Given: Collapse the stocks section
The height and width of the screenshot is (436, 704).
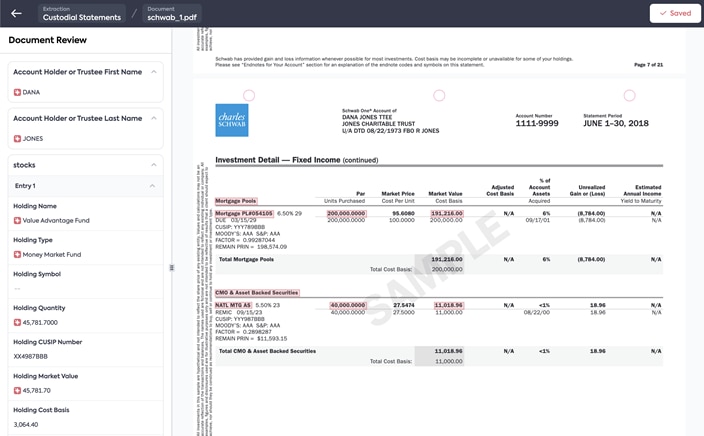Looking at the screenshot, I should (x=154, y=165).
